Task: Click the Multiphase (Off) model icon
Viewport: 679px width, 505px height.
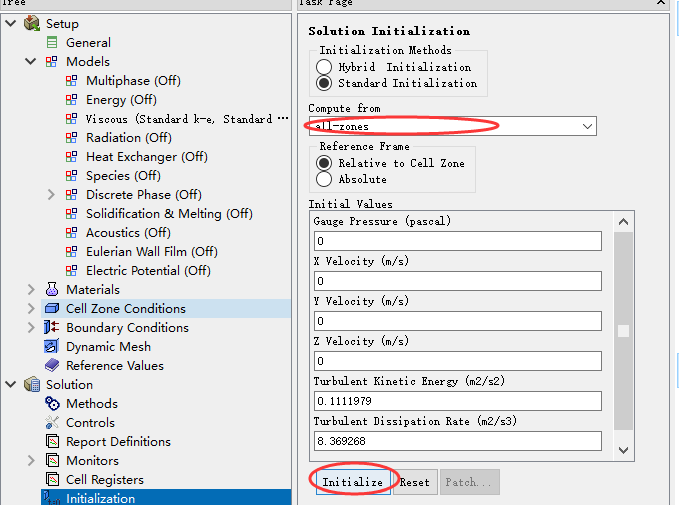Action: 71,81
